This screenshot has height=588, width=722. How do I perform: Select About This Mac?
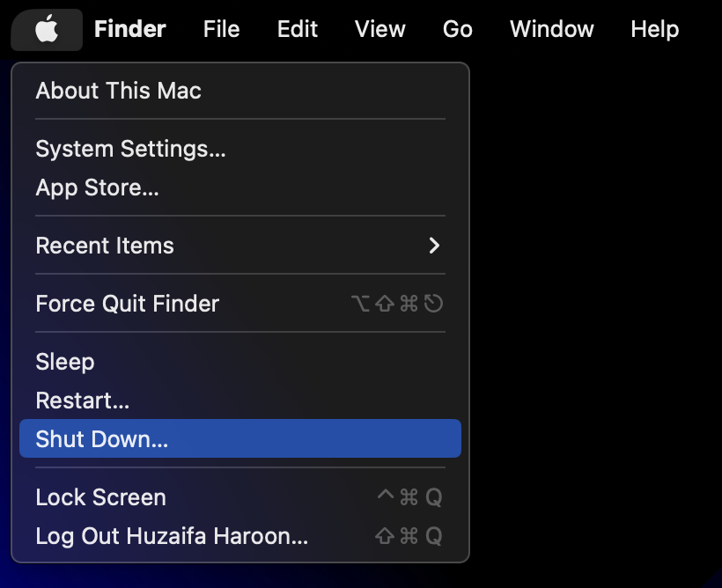coord(118,91)
